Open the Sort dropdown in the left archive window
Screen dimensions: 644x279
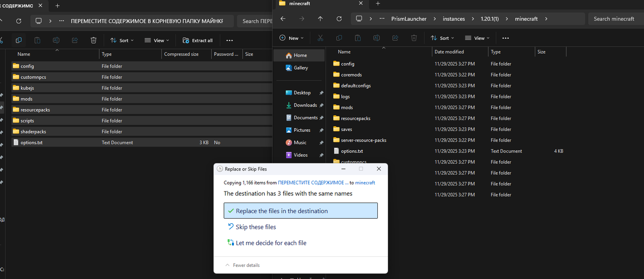[121, 40]
